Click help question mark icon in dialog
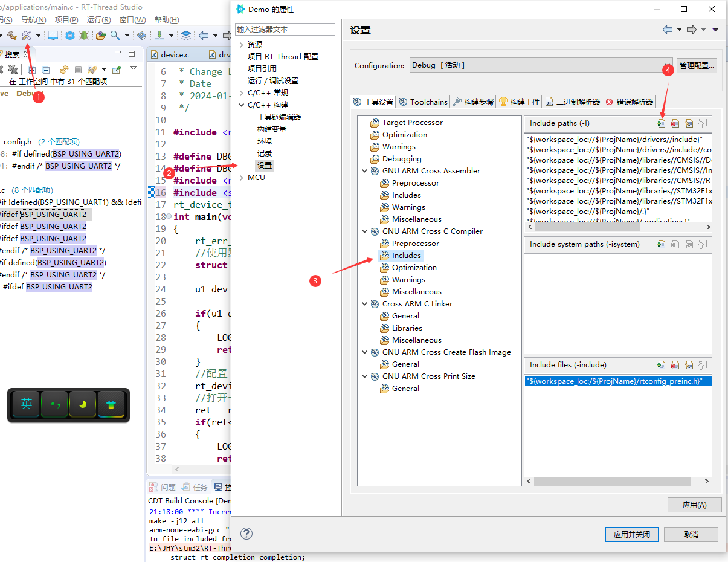Viewport: 728px width, 562px height. pyautogui.click(x=246, y=534)
